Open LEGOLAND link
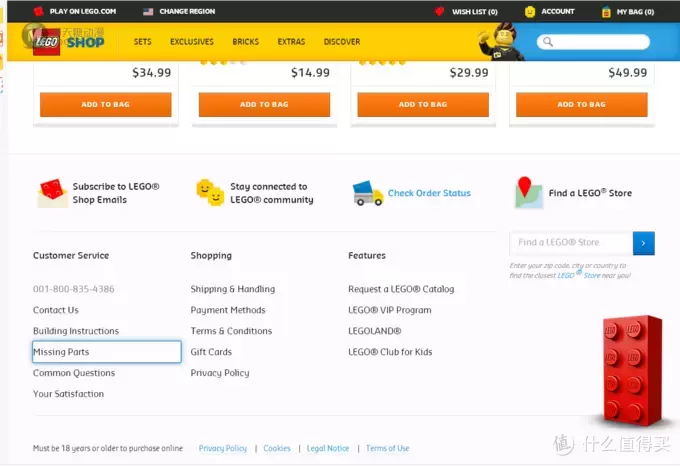 pyautogui.click(x=375, y=331)
